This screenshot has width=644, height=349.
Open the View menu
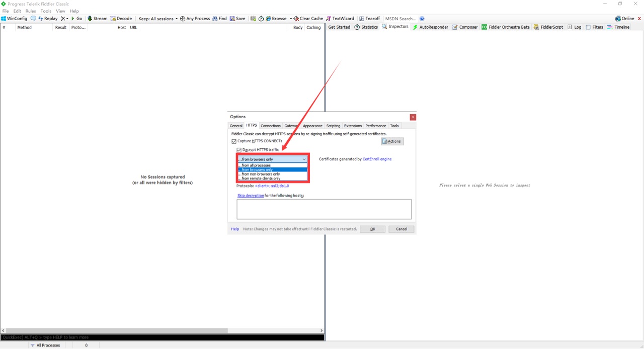point(60,11)
